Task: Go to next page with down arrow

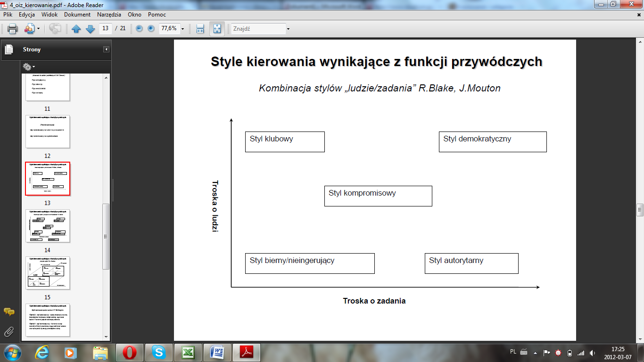Action: 90,29
